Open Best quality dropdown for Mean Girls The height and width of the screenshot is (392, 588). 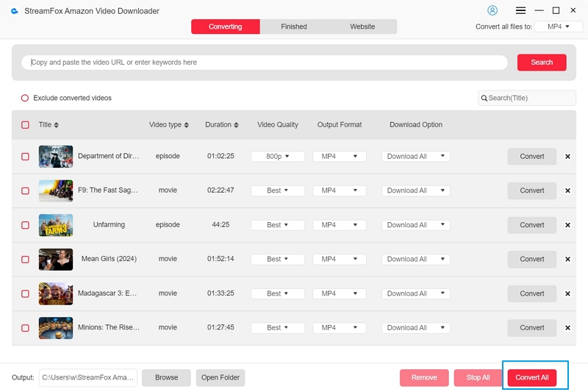click(278, 259)
